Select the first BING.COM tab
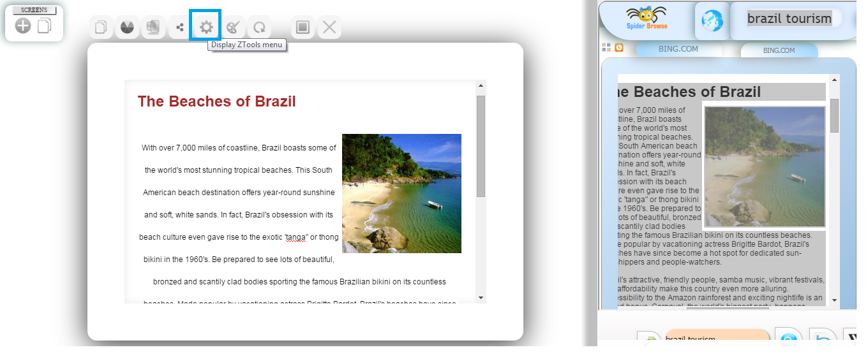Screen dimensions: 868x352 pos(678,49)
